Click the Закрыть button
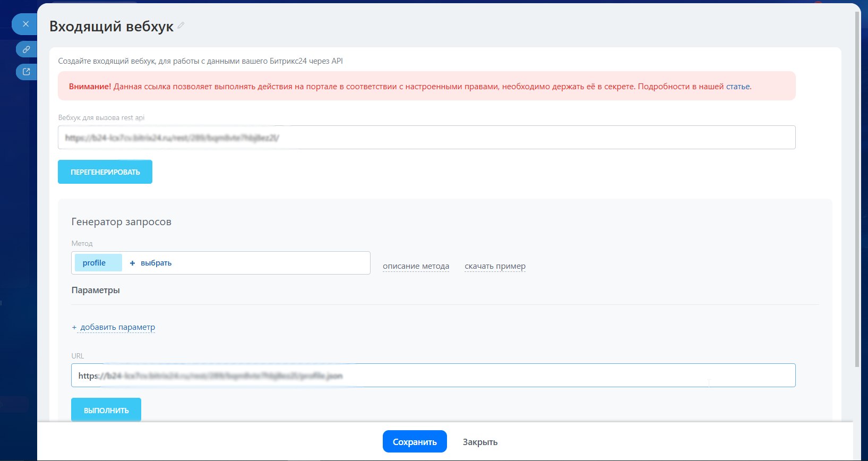The width and height of the screenshot is (868, 461). pos(480,442)
